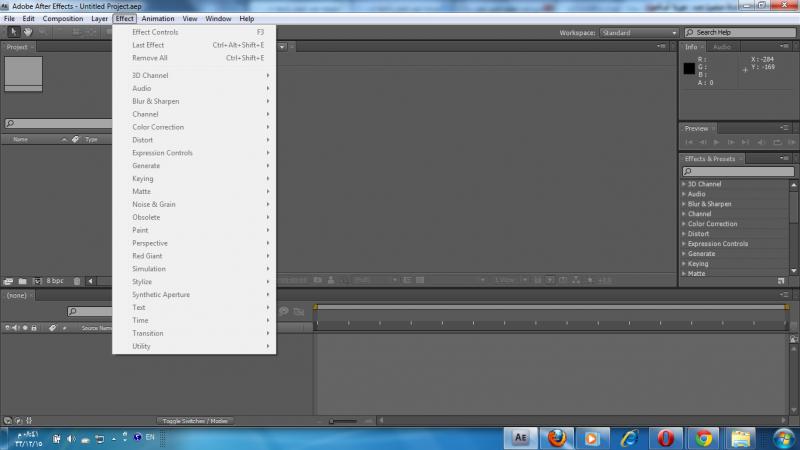Expand Distort category in Effects & Presets

684,234
